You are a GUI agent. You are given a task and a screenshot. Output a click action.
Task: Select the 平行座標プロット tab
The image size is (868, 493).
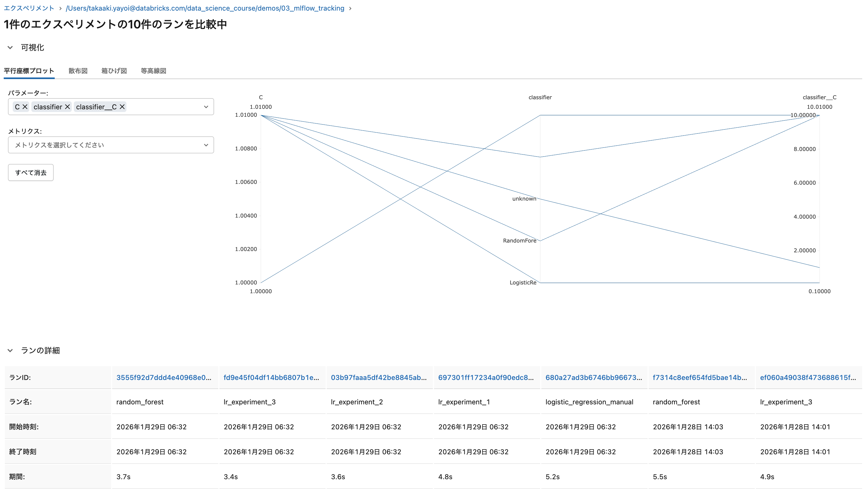28,71
